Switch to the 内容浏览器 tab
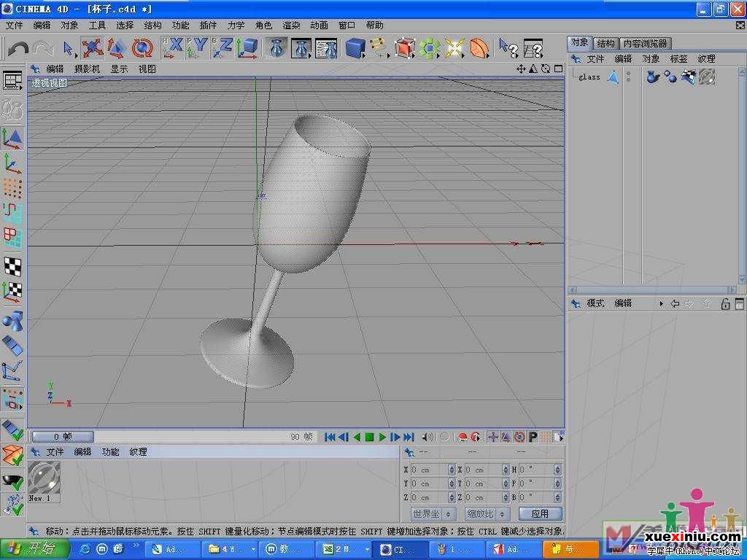 click(x=645, y=43)
